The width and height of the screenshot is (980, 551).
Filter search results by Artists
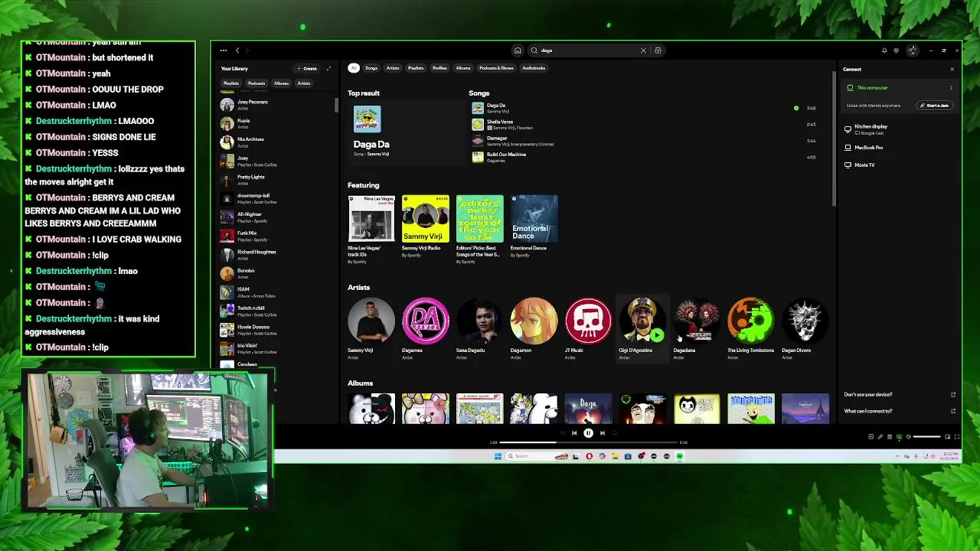393,68
